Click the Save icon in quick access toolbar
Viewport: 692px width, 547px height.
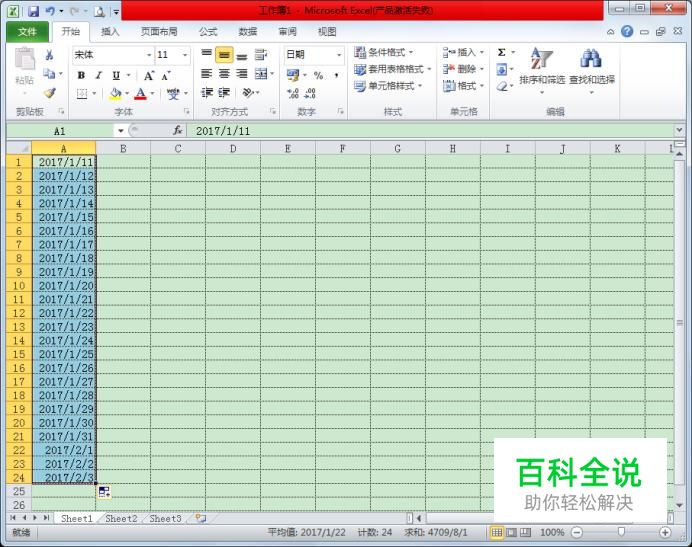point(34,11)
